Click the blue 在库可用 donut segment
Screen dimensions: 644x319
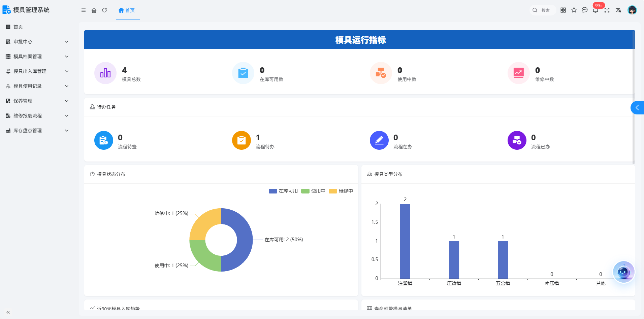pos(245,240)
